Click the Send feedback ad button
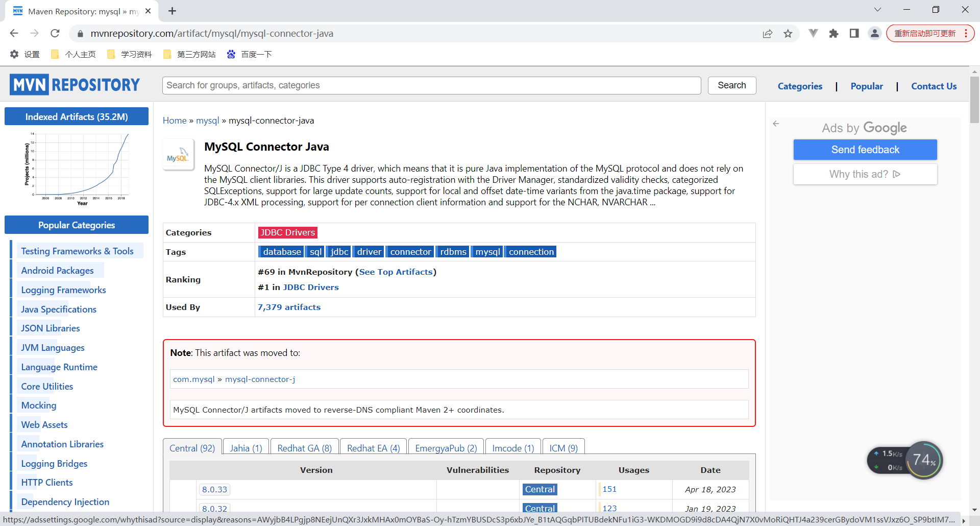 [x=865, y=150]
